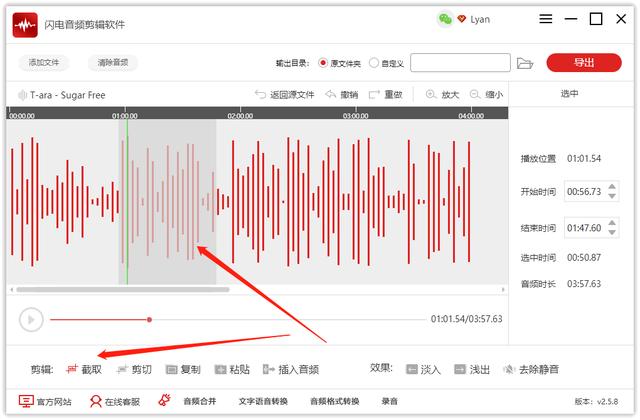Increase 结束时间 with up arrow
This screenshot has height=420, width=640.
pos(611,223)
